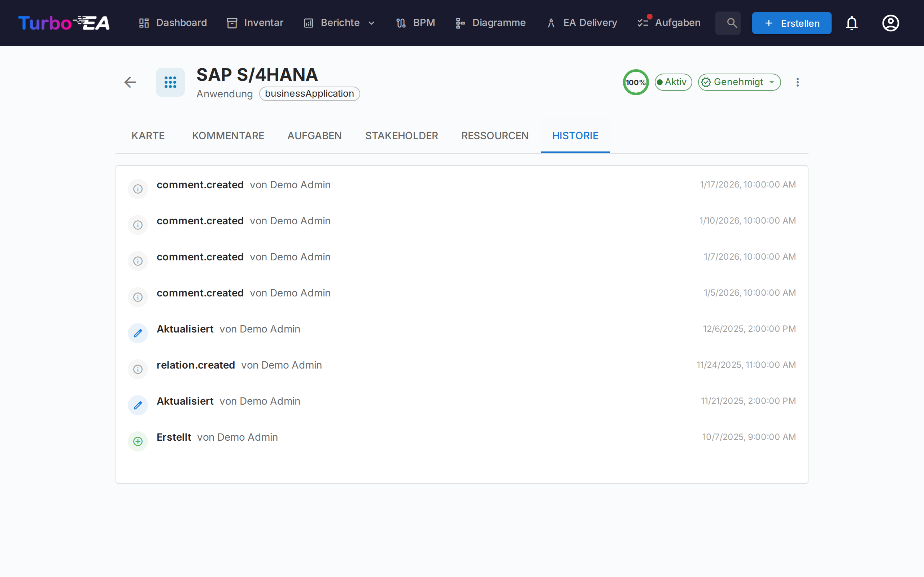
Task: Open the three-dot more options menu
Action: coord(797,82)
